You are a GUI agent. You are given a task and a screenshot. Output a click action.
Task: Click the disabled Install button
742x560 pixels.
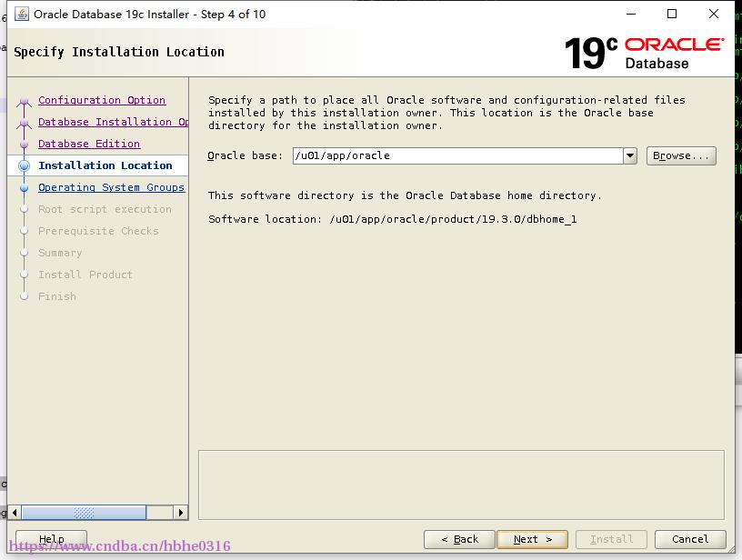point(611,539)
